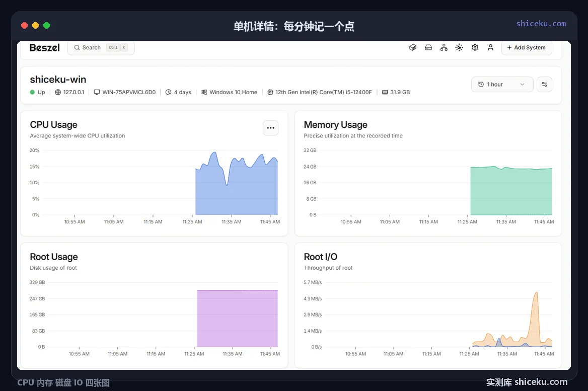Screen dimensions: 588x391
Task: Click the clock icon beside uptime
Action: (x=168, y=92)
